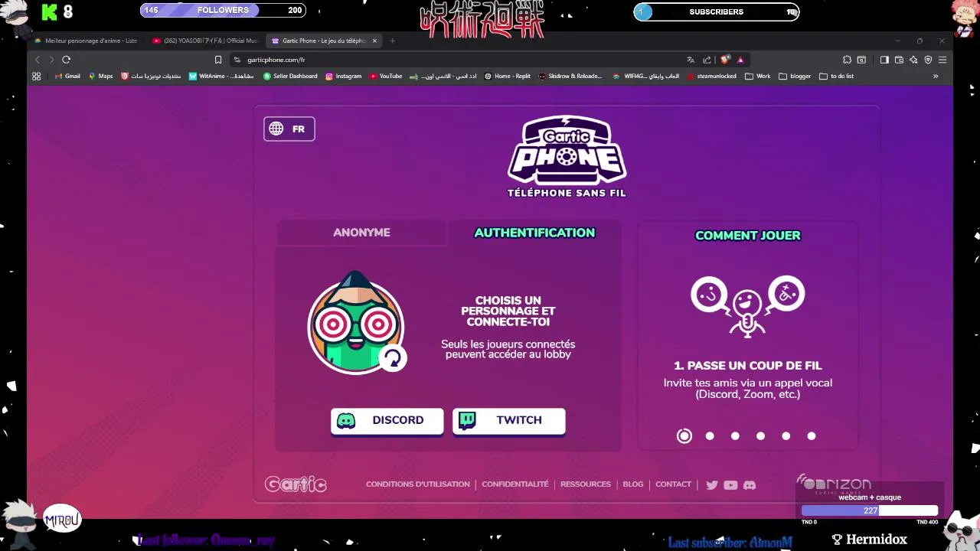Open the apps grid icon in bookmarks bar
Screen dimensions: 980x551
36,76
